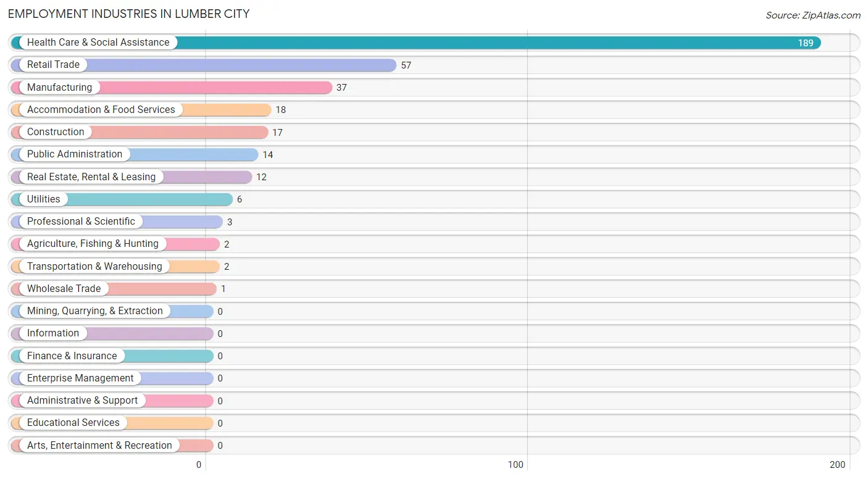Select the Professional & Scientific label

tap(81, 222)
